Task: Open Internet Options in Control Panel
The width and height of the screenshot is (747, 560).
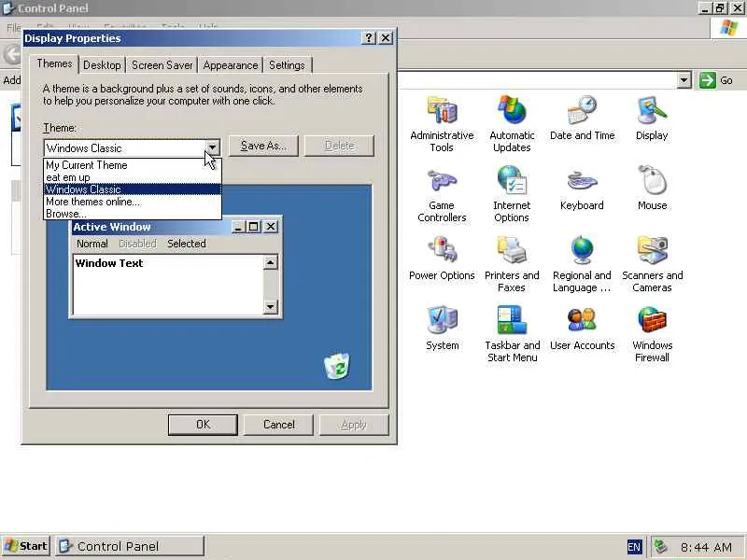Action: [x=512, y=194]
